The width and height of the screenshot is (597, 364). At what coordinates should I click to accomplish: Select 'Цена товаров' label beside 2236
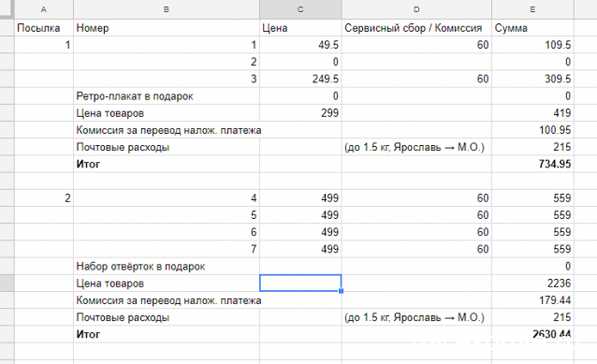pos(167,284)
